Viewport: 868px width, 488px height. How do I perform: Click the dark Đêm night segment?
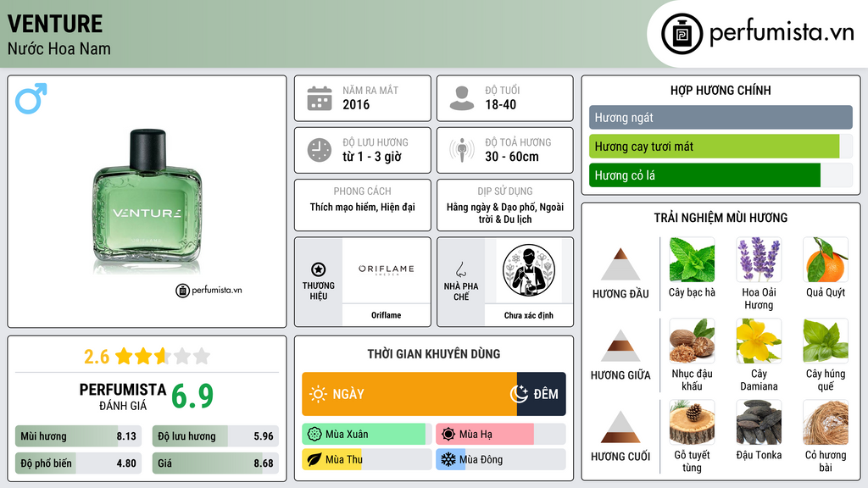pyautogui.click(x=542, y=394)
